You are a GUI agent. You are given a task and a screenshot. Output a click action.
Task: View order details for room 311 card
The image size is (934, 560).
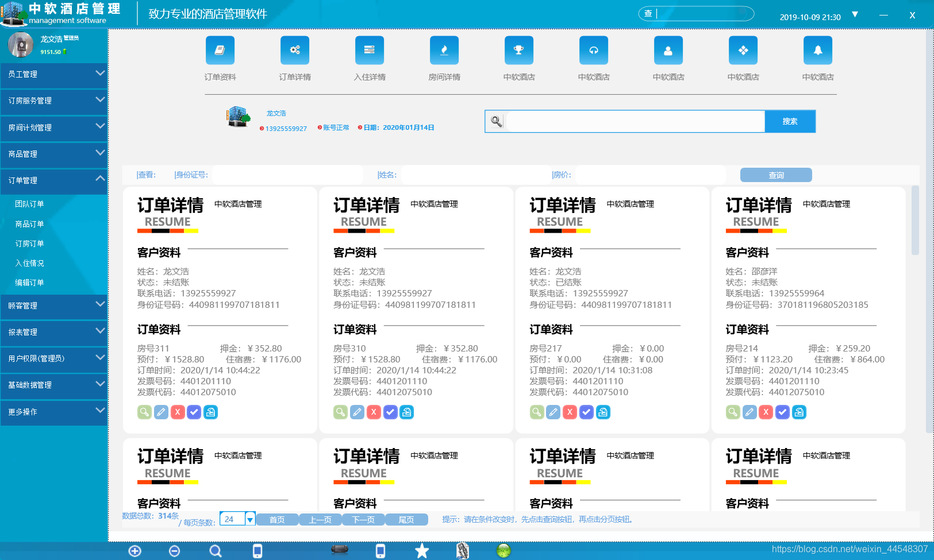144,412
